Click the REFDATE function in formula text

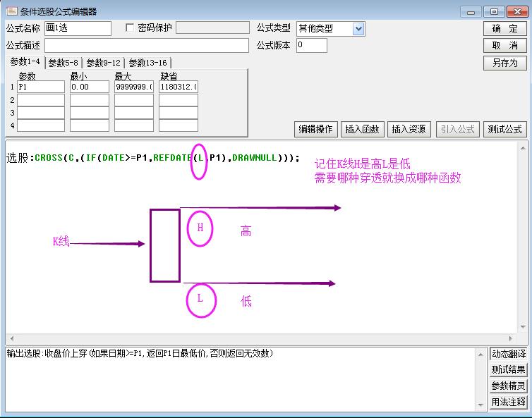pos(172,158)
